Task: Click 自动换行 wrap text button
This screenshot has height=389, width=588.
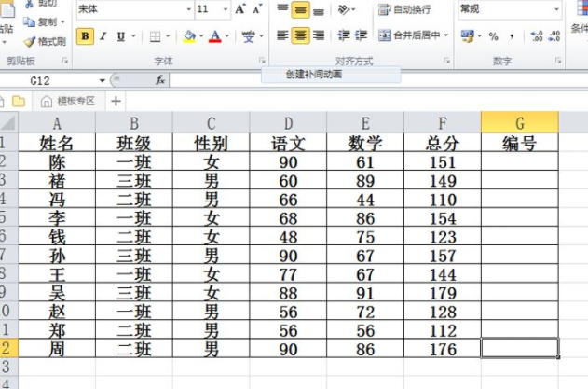Action: point(404,9)
